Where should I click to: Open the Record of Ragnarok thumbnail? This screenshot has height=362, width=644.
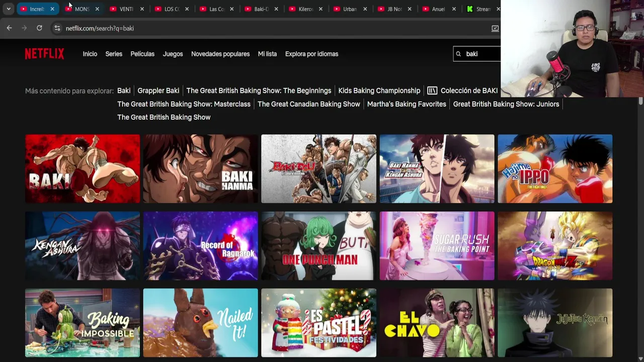pos(200,246)
